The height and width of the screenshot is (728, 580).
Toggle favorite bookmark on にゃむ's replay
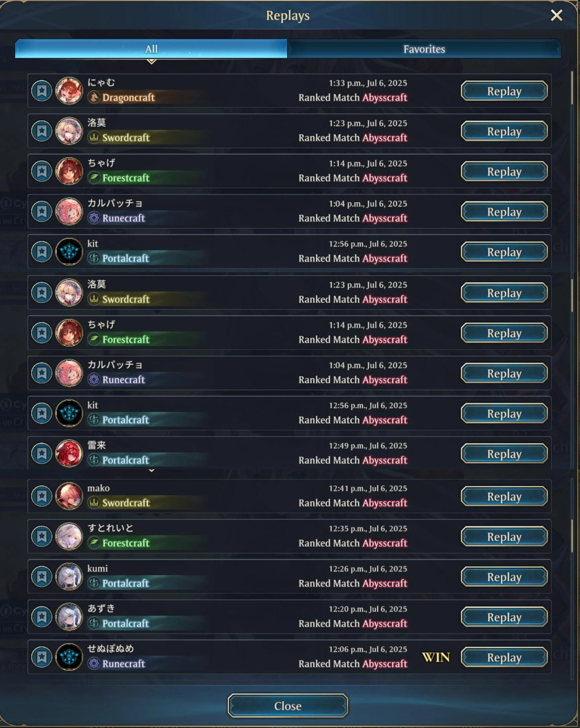click(x=42, y=90)
